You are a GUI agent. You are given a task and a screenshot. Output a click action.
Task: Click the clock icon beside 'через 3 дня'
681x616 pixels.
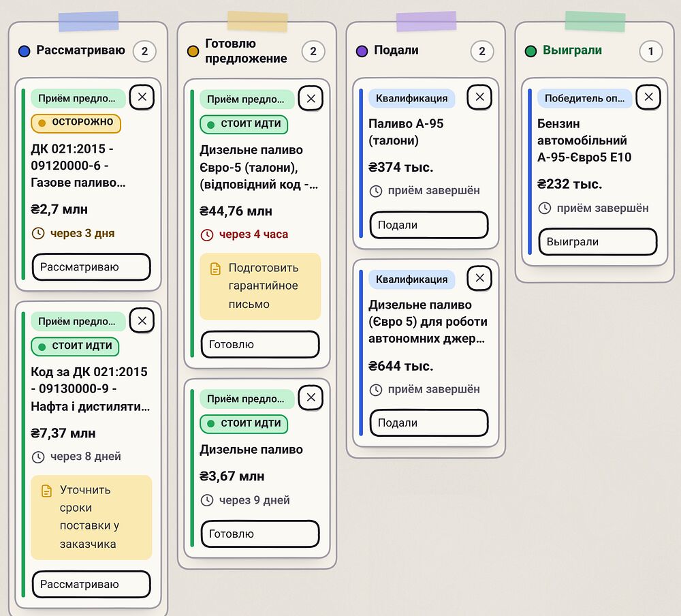(x=38, y=234)
